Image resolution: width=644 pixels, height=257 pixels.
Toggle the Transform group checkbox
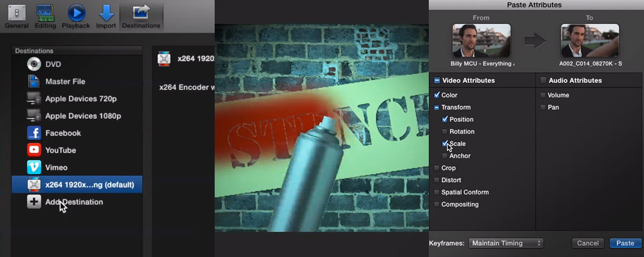pyautogui.click(x=436, y=108)
